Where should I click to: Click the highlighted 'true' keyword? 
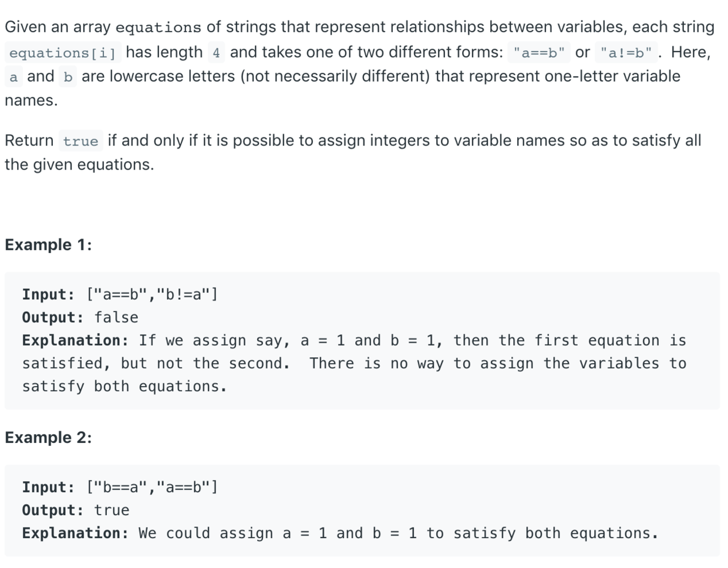(80, 141)
